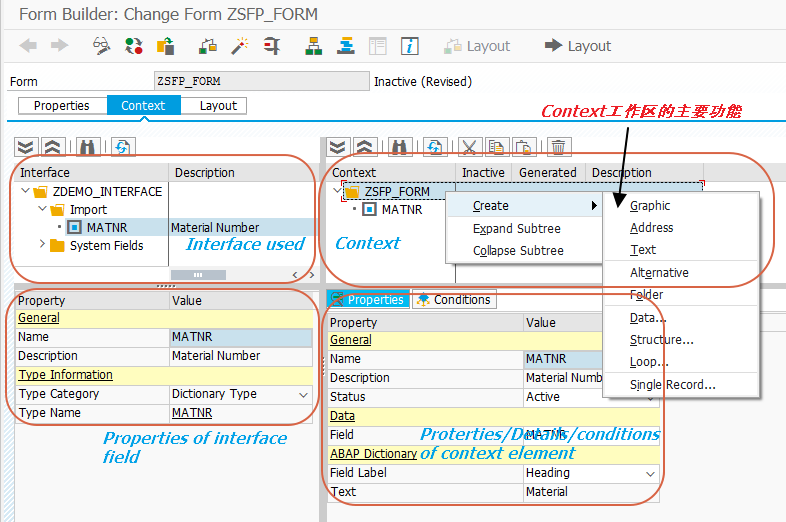
Task: Open the Properties tab beside Context
Action: 62,106
